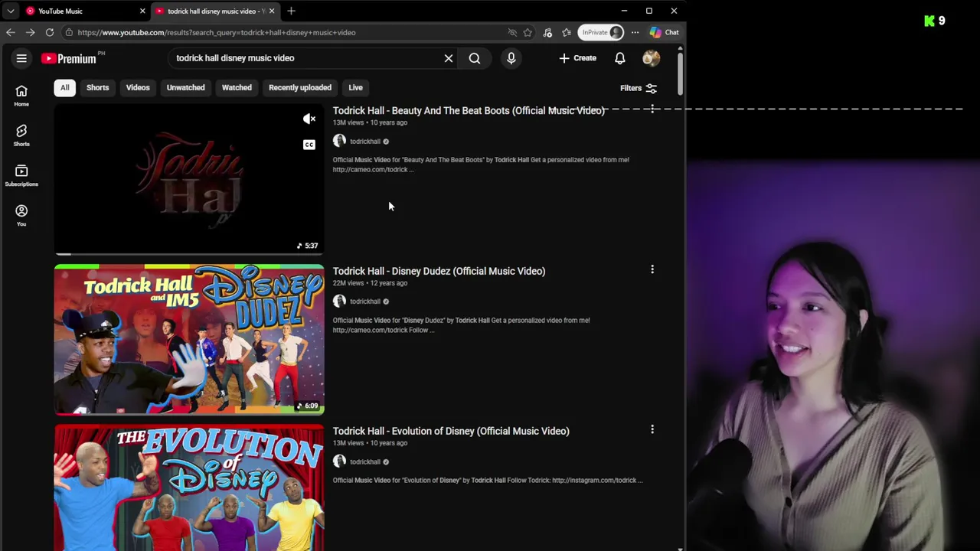Open options menu for Beauty And The Beat Boots
Screen dimensions: 980x551
[x=652, y=109]
